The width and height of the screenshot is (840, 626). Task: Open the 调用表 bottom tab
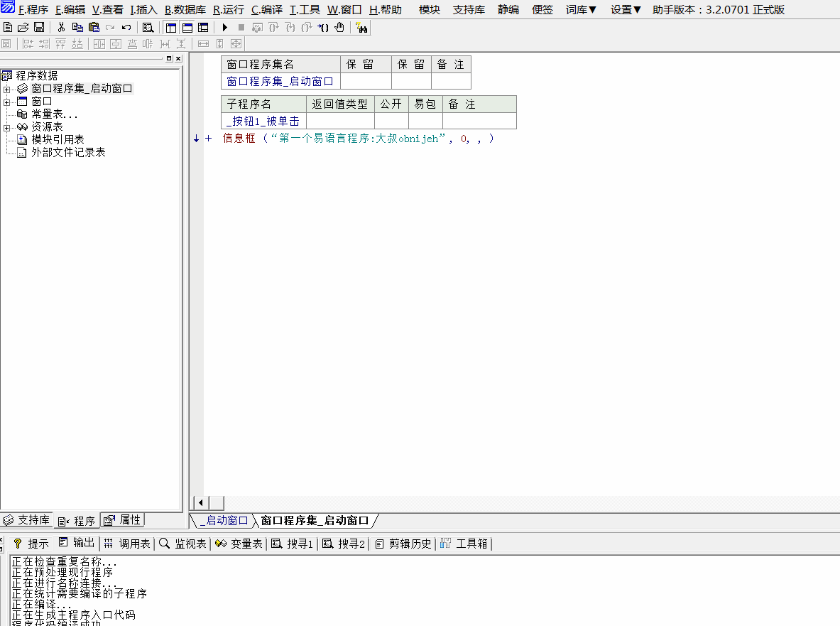click(x=127, y=544)
